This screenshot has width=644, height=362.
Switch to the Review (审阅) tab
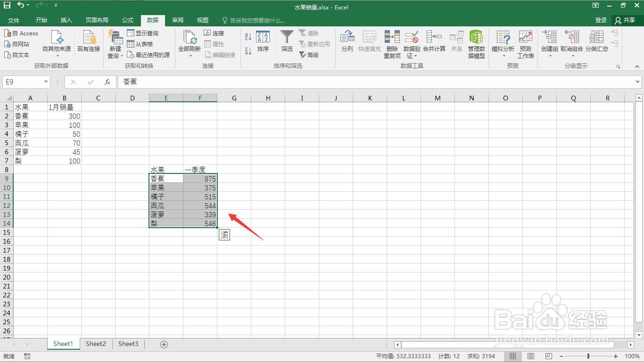coord(178,20)
